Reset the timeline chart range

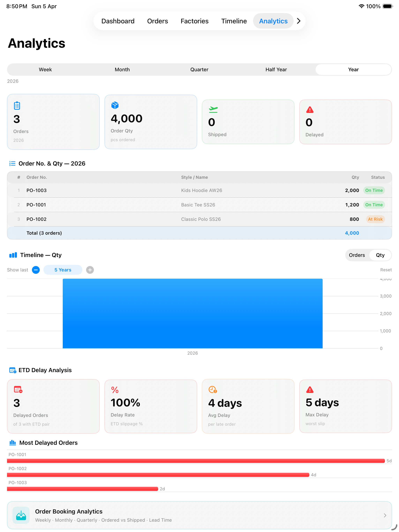pyautogui.click(x=386, y=270)
